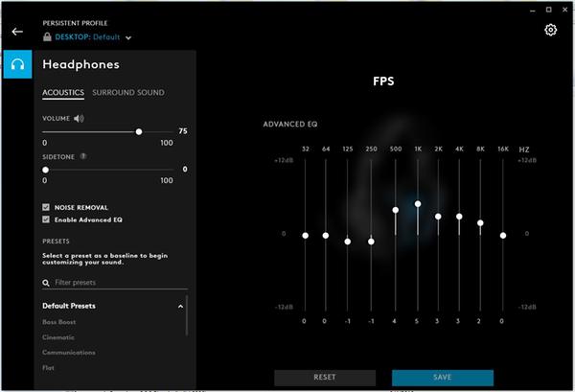Collapse the Default Presets section
Screen dimensions: 575x392
181,306
